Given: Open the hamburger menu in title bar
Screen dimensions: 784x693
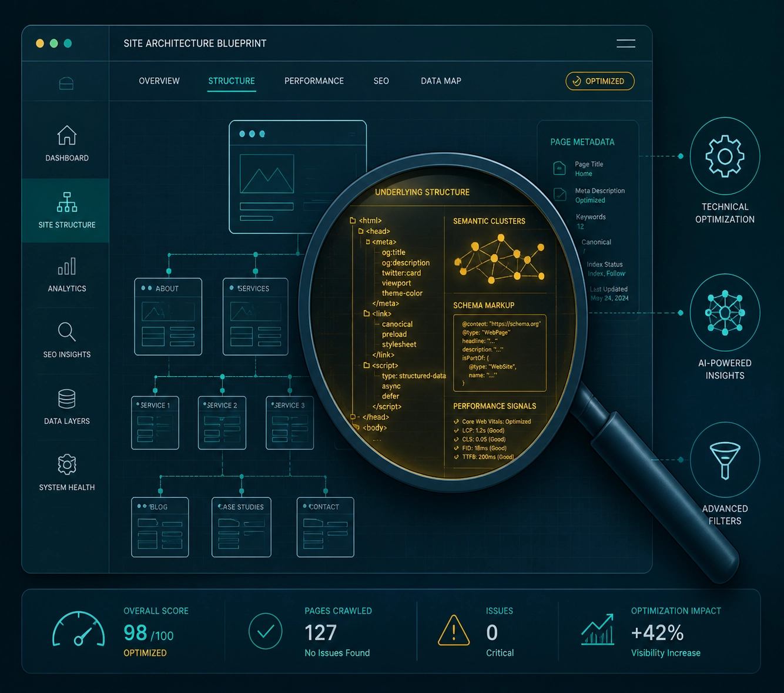Looking at the screenshot, I should click(626, 43).
